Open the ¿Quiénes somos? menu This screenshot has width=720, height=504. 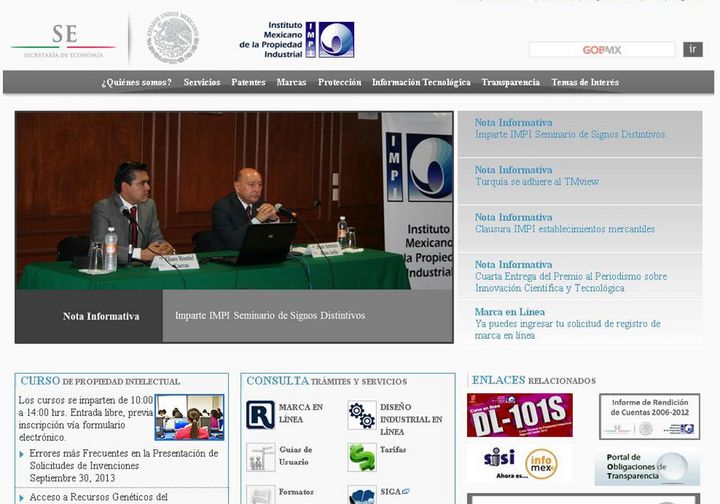click(x=136, y=83)
